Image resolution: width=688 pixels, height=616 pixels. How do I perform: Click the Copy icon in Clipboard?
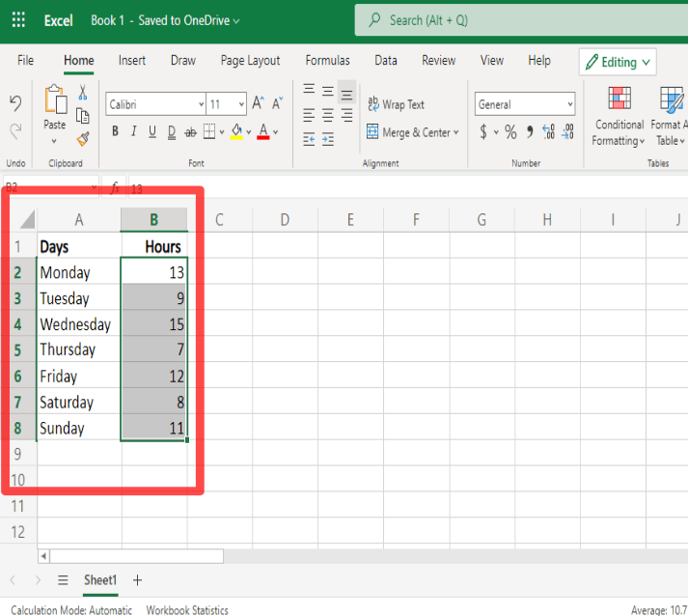pyautogui.click(x=82, y=116)
